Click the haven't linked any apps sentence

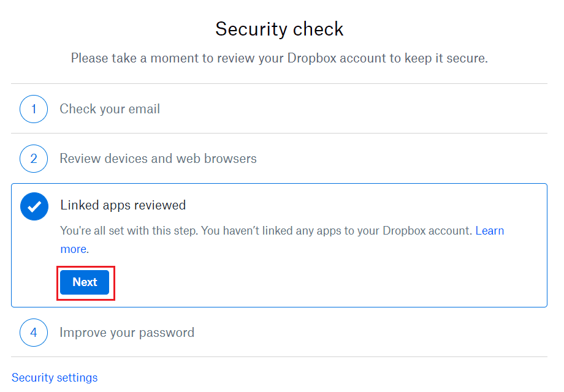click(337, 231)
